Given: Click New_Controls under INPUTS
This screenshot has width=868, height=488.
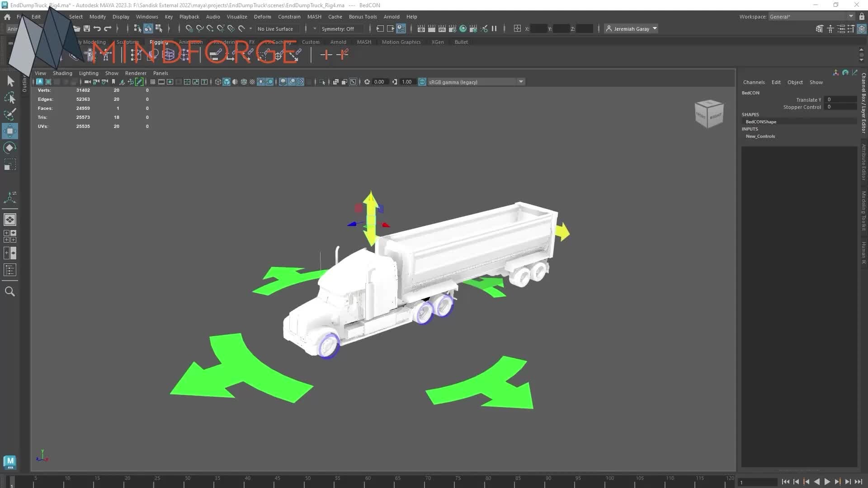Looking at the screenshot, I should 760,136.
